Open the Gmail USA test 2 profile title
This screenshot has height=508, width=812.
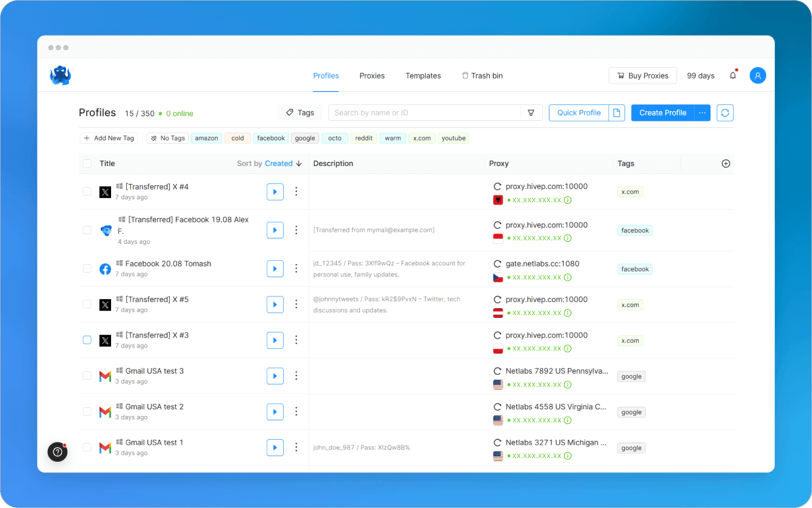tap(155, 407)
